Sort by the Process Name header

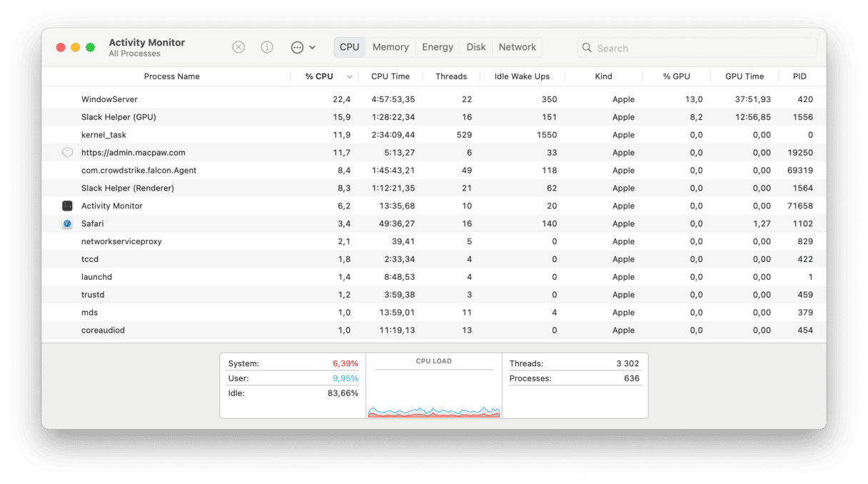(171, 76)
